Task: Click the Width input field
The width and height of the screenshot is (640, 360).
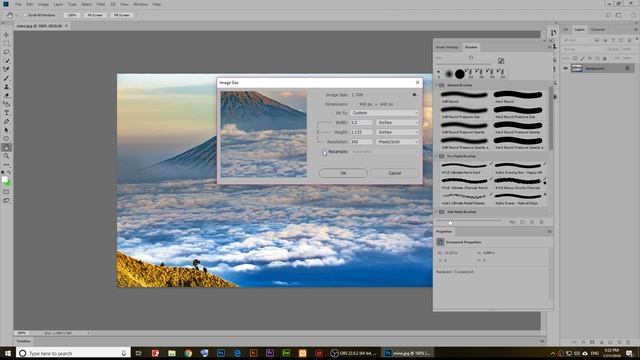Action: coord(362,122)
